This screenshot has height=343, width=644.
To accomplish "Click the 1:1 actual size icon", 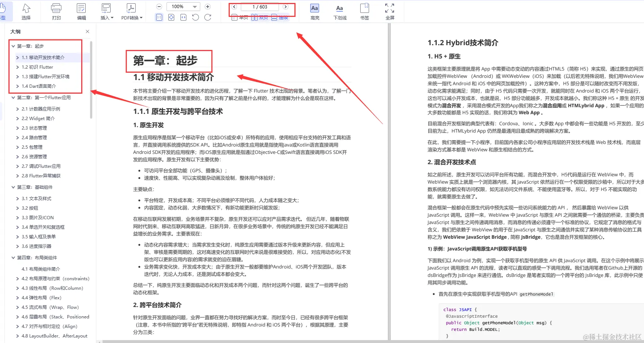I will coord(159,17).
